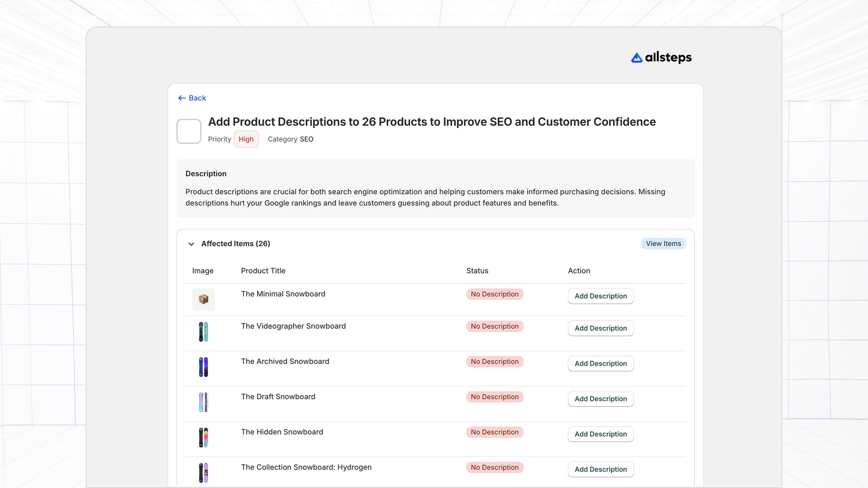Click the View Items button
Viewport: 868px width, 488px height.
663,244
